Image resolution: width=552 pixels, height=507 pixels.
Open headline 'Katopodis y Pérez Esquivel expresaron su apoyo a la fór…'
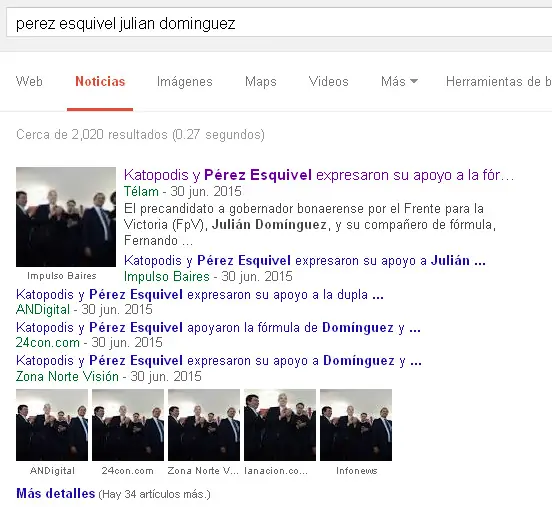pyautogui.click(x=319, y=175)
